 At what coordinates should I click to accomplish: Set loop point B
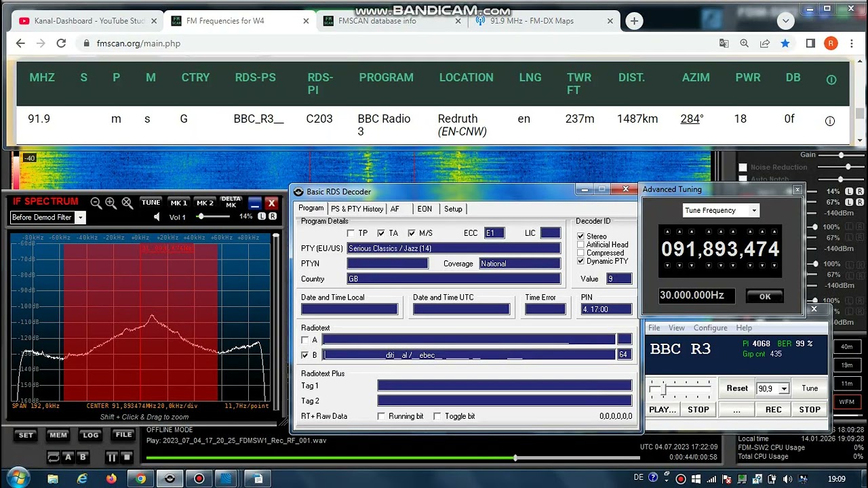83,457
